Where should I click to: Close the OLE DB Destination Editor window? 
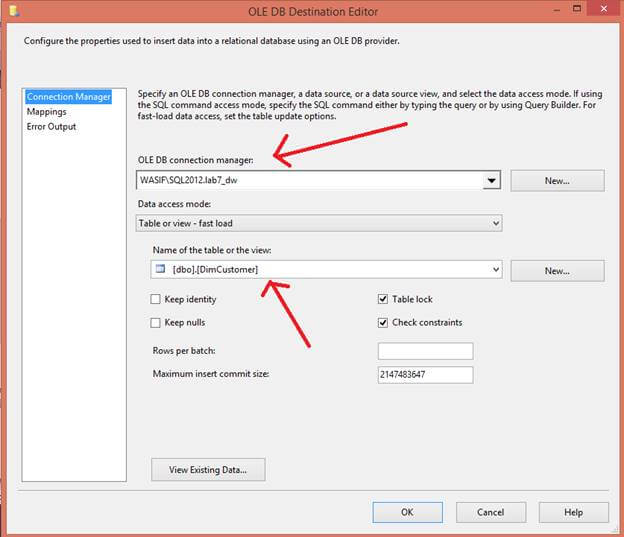click(x=604, y=9)
